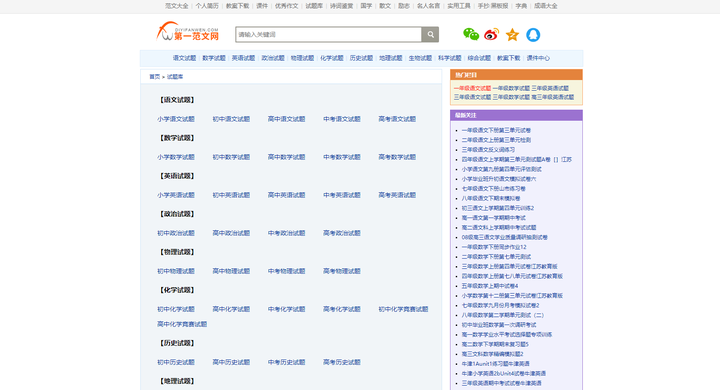Viewport: 720px width, 390px height.
Task: Select 语文试题 in the navigation bar
Action: [x=184, y=58]
